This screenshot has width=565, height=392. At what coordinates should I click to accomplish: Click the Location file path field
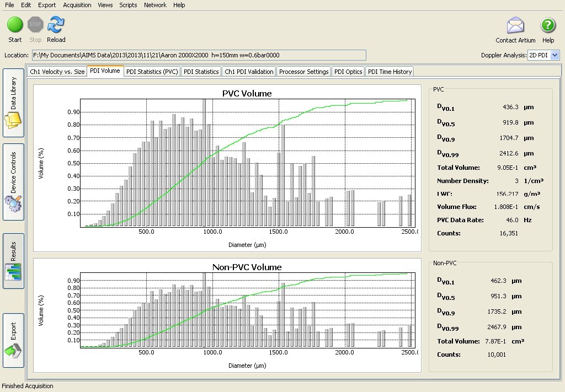tap(199, 55)
